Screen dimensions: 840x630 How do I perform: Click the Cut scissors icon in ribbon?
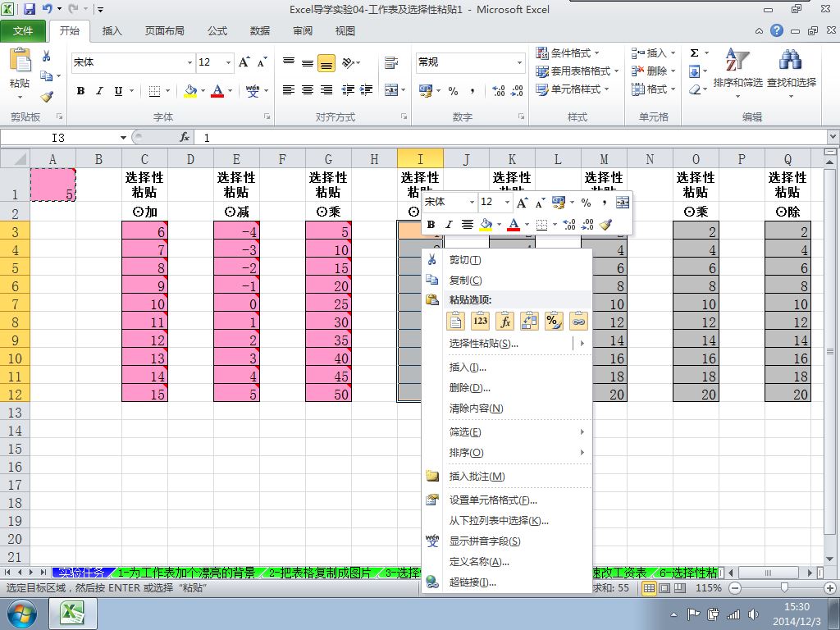[47, 56]
